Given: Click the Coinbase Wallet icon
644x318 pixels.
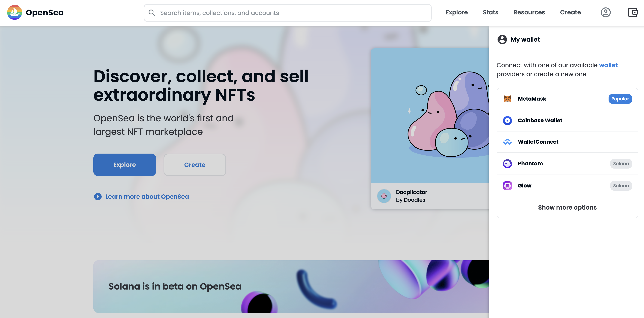Looking at the screenshot, I should click(x=507, y=121).
